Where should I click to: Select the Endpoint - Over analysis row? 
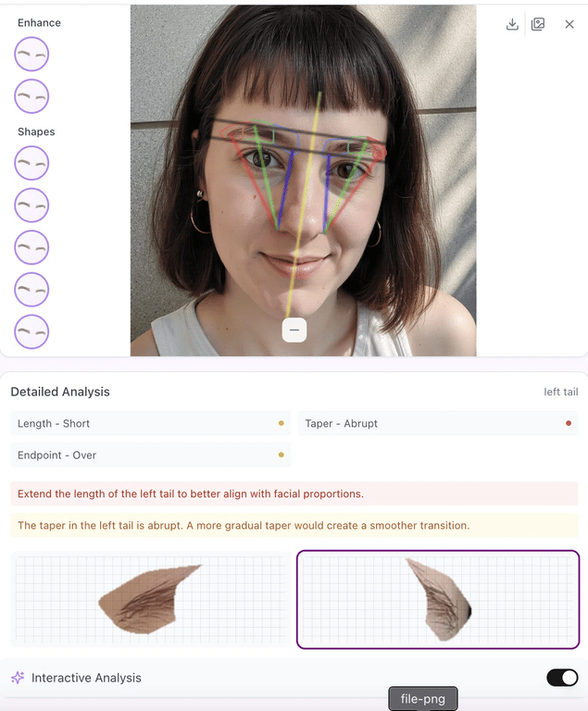click(x=150, y=455)
